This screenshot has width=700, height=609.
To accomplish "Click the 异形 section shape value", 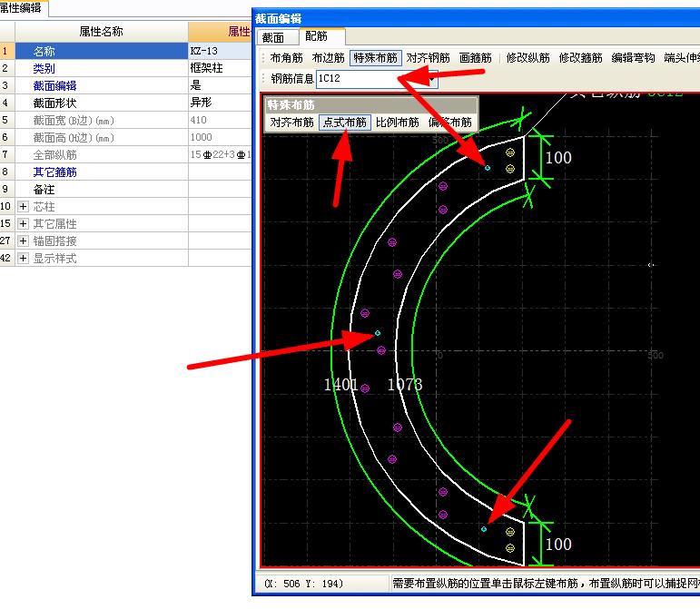I will [220, 103].
